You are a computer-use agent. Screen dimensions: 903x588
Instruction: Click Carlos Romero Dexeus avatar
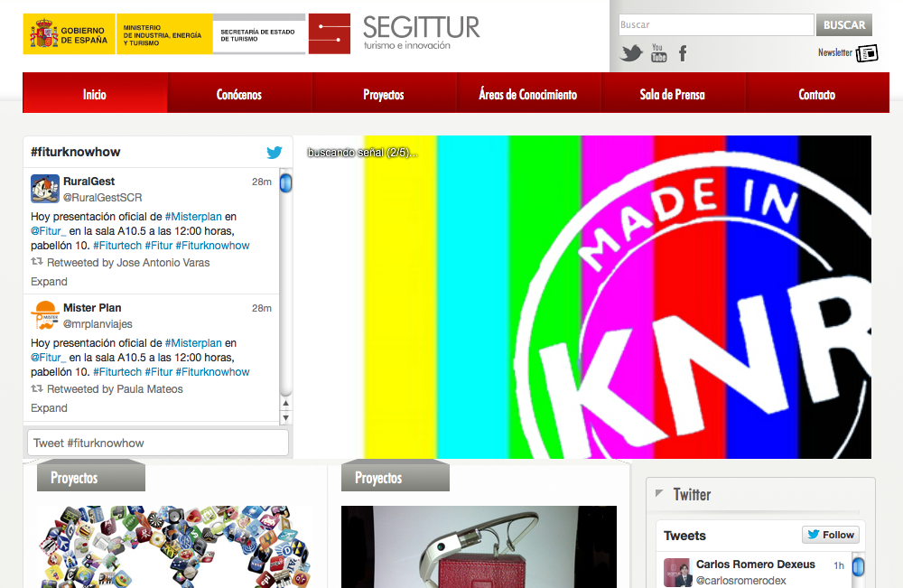[x=678, y=573]
